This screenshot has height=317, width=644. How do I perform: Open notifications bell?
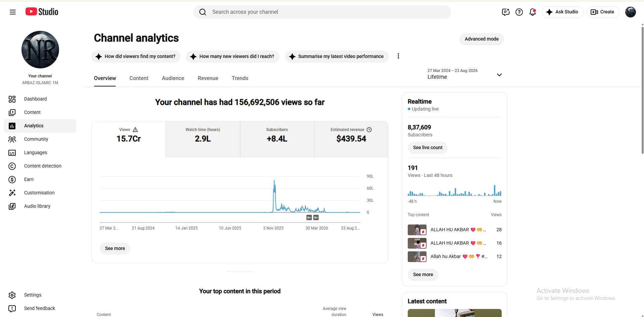(x=533, y=12)
